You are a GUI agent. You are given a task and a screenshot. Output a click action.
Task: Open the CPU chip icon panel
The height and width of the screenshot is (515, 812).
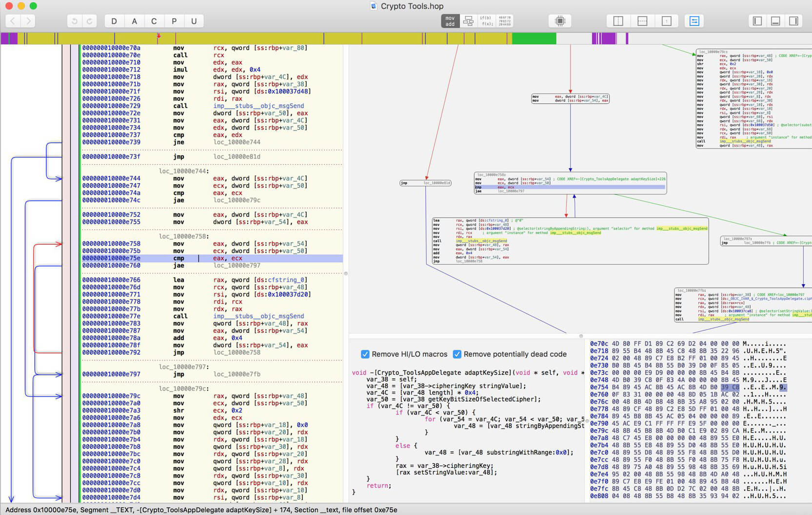560,21
